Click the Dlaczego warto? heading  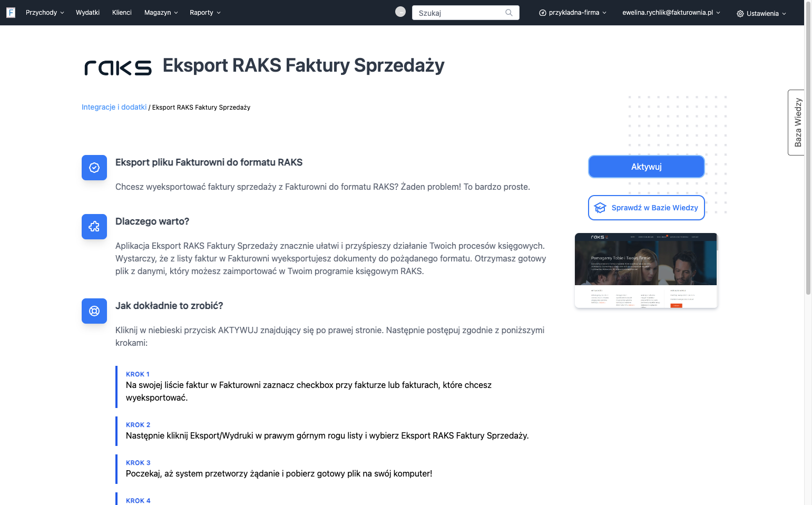152,221
